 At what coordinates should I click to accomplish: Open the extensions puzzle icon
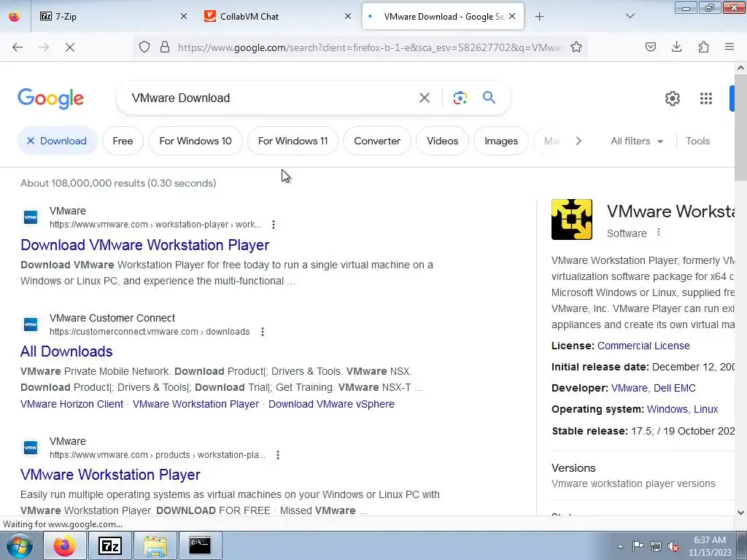[x=703, y=47]
